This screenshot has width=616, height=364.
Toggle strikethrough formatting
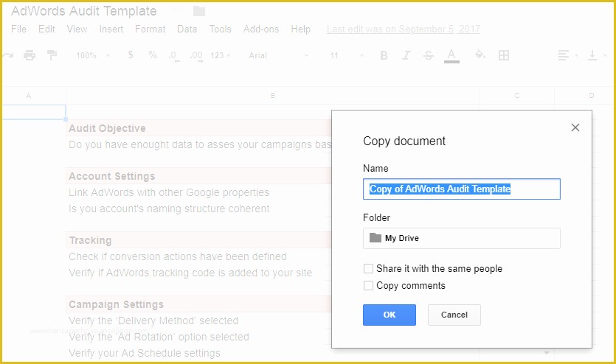[428, 55]
